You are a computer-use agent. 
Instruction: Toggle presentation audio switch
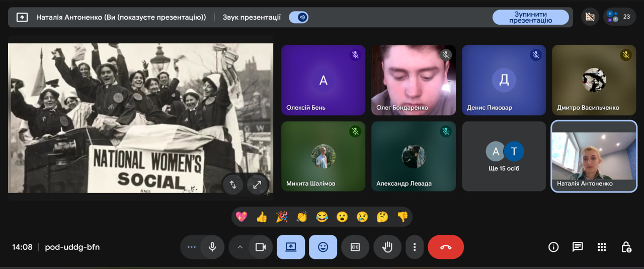click(298, 17)
